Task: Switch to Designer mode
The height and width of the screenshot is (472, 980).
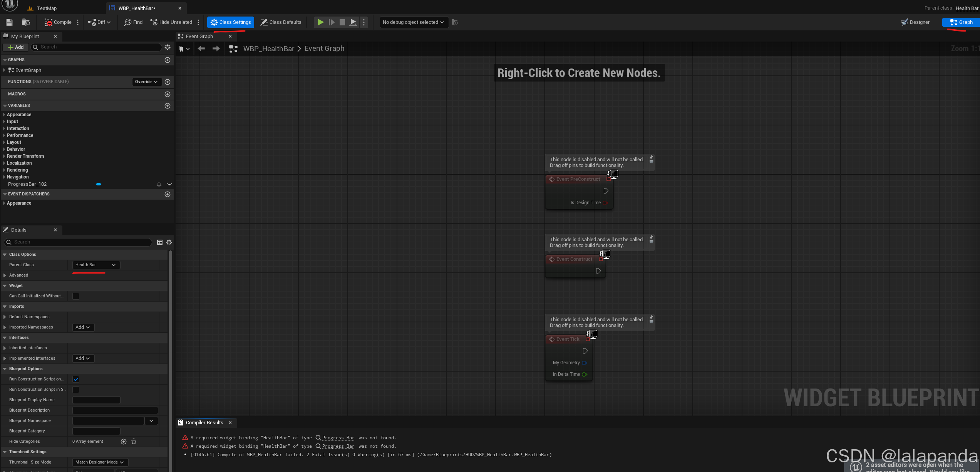Action: 915,22
